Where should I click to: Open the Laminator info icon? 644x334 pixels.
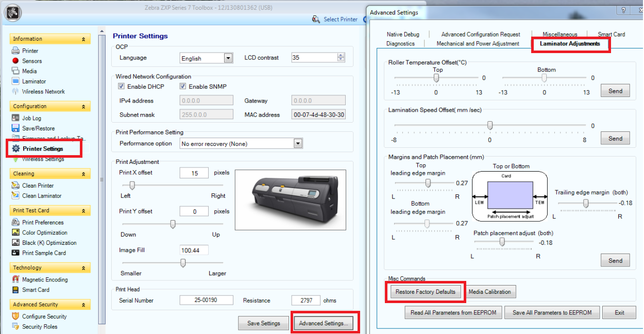[x=15, y=81]
